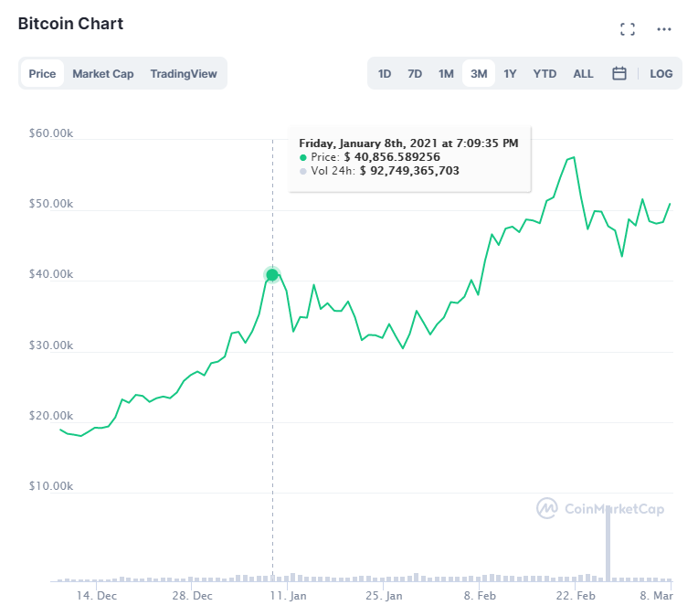Open the three-dot more options menu

664,29
